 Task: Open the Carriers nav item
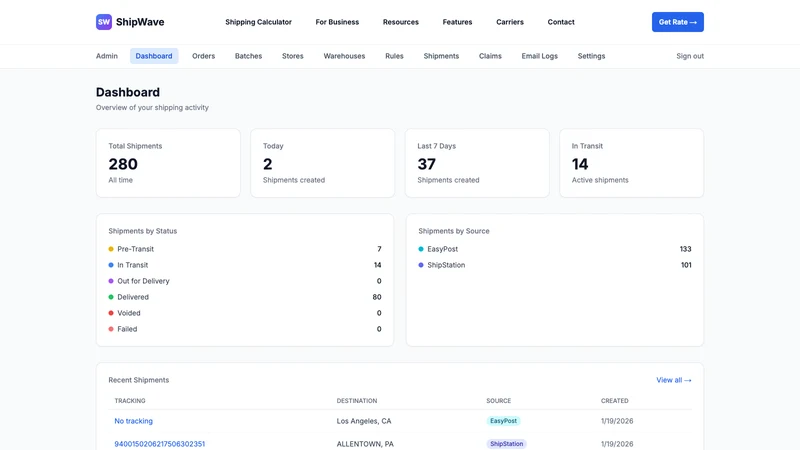point(510,22)
